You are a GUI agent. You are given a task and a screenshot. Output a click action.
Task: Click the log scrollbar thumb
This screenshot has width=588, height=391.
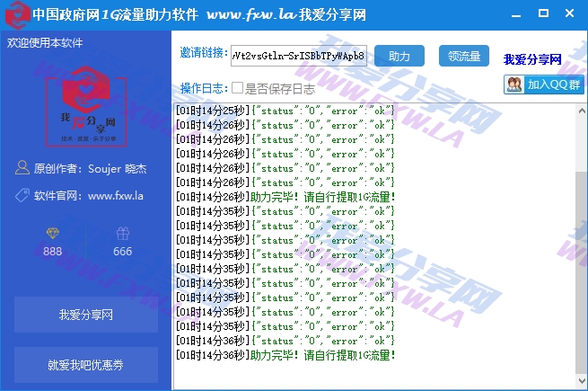(582, 272)
